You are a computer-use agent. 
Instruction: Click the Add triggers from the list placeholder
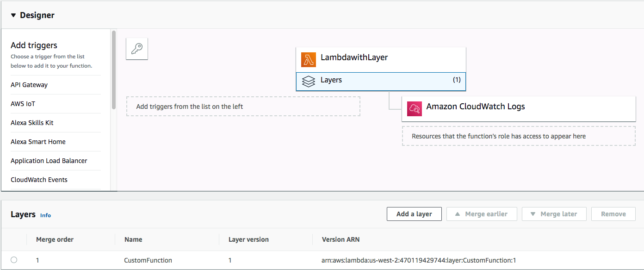click(243, 107)
